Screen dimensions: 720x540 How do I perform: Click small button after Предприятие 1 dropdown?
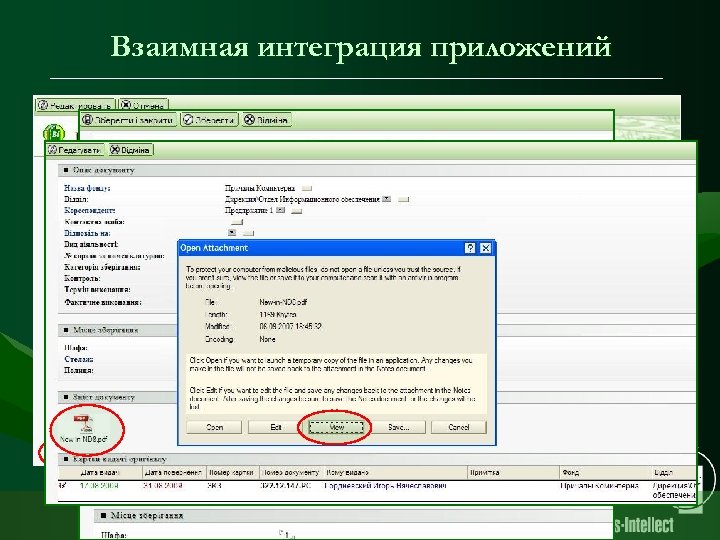click(297, 211)
